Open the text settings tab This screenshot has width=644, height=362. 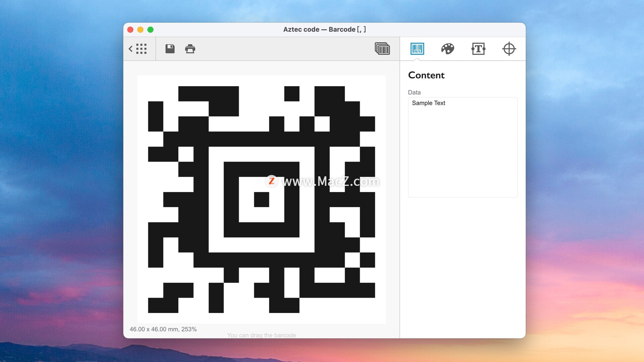(478, 49)
